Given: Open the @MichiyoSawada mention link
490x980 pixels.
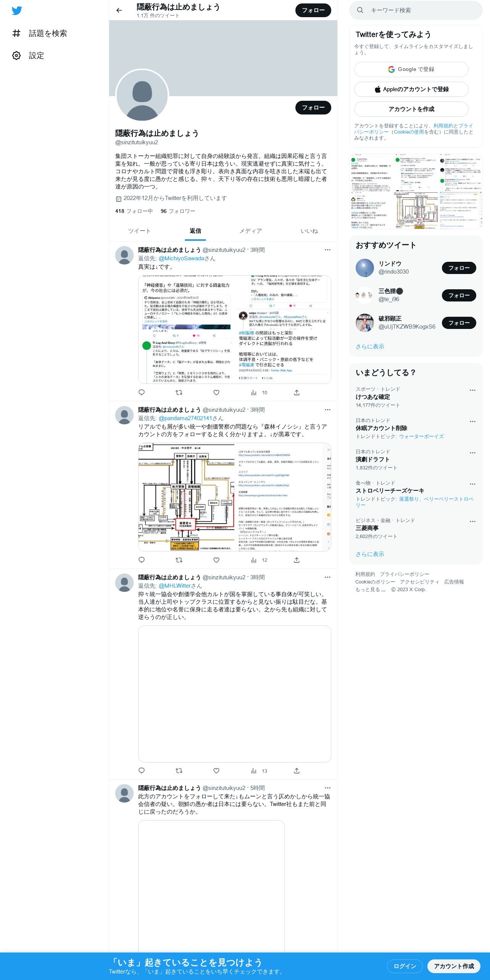Looking at the screenshot, I should pyautogui.click(x=181, y=258).
